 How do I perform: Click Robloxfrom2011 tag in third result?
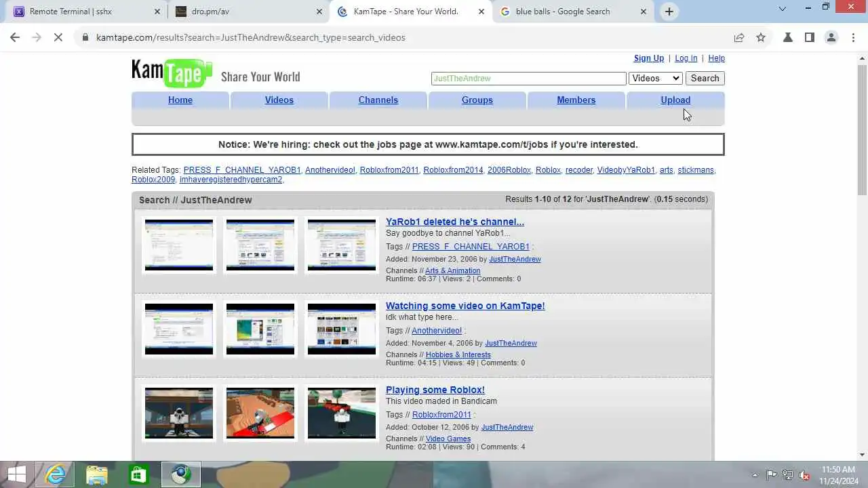(x=441, y=415)
